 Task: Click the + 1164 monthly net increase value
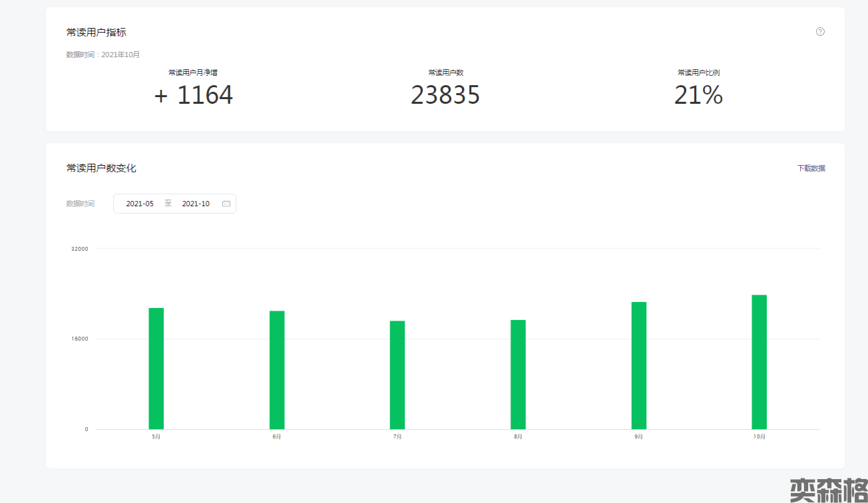[194, 96]
